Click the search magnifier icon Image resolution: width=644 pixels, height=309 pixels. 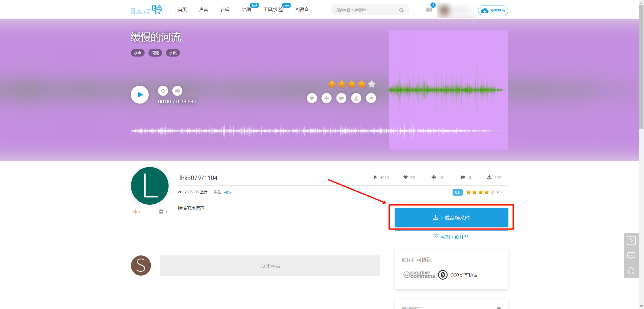pyautogui.click(x=401, y=10)
